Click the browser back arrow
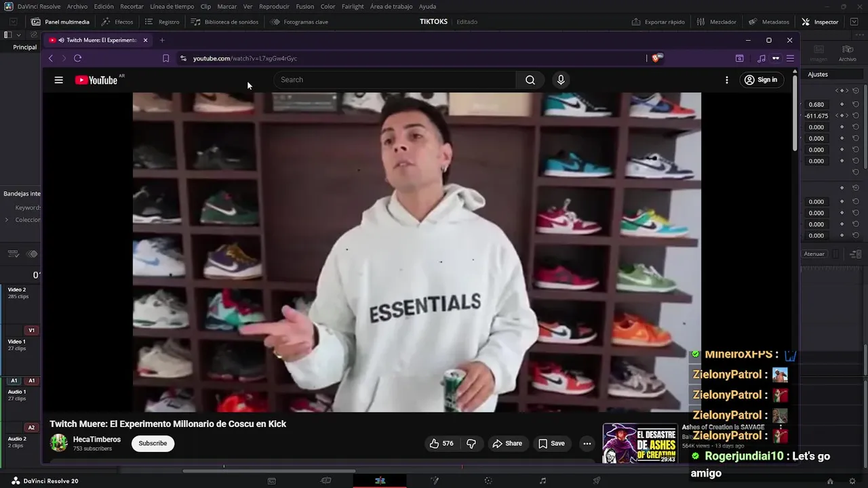Image resolution: width=868 pixels, height=488 pixels. click(50, 58)
